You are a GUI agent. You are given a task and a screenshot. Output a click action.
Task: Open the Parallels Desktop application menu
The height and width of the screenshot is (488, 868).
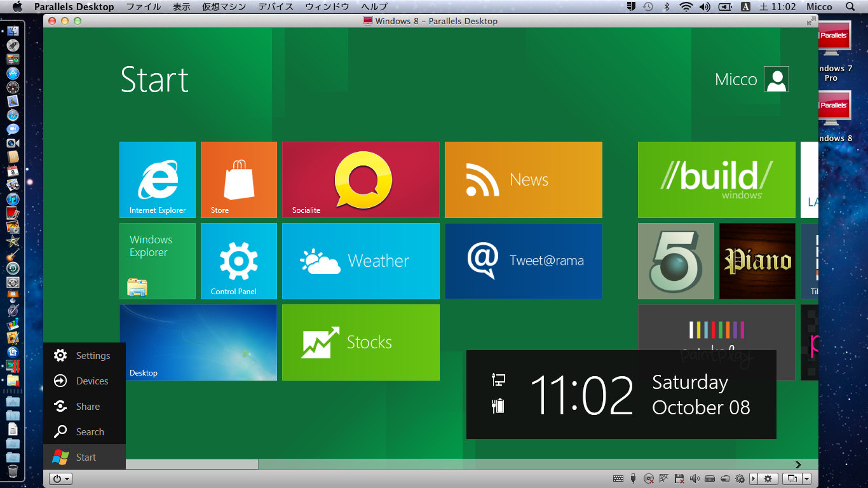click(x=74, y=6)
